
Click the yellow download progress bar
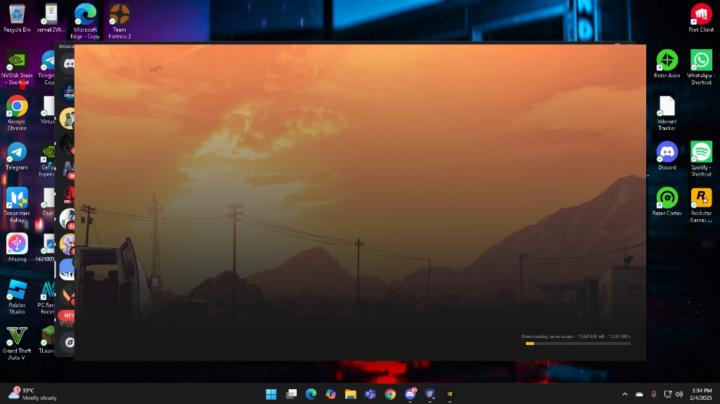[578, 343]
